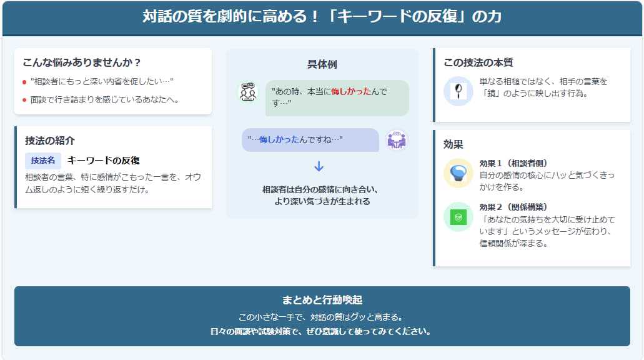This screenshot has width=644, height=360.
Task: Click the 具体例 heading
Action: click(322, 64)
